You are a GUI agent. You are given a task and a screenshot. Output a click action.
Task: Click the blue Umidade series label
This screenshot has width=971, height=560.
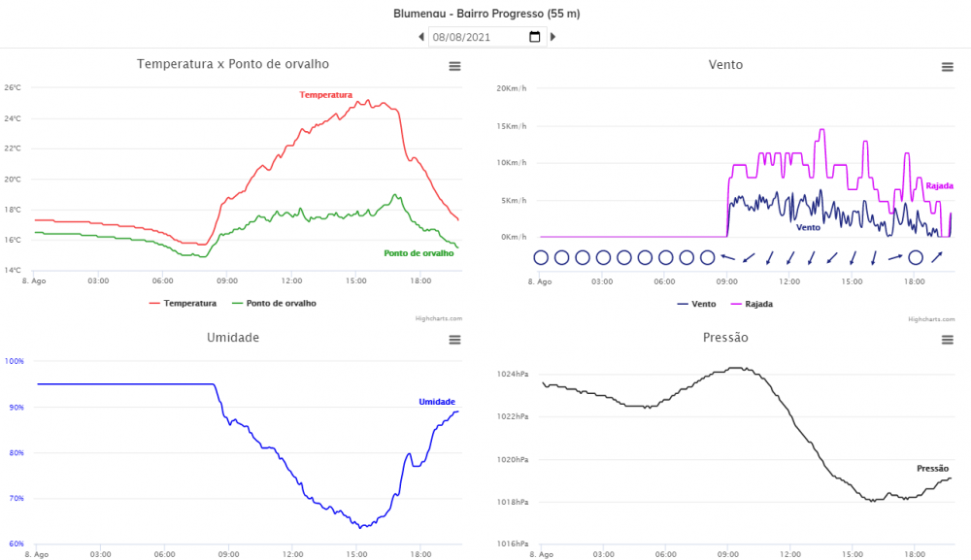[x=437, y=402]
